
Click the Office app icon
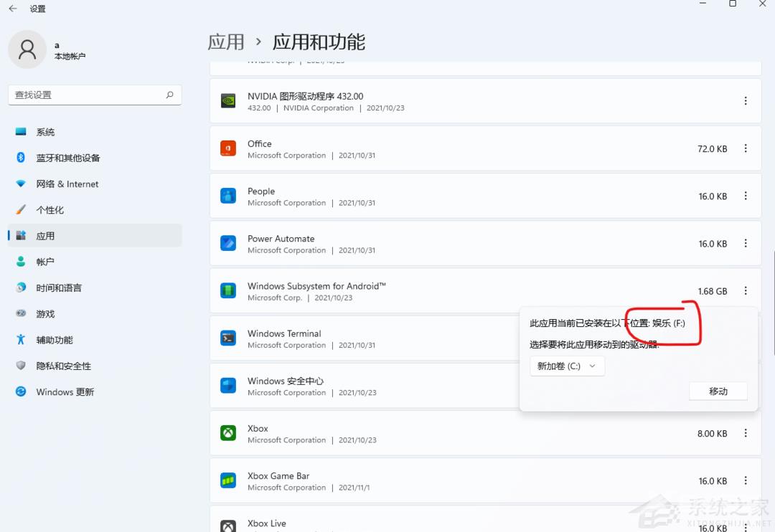point(227,148)
